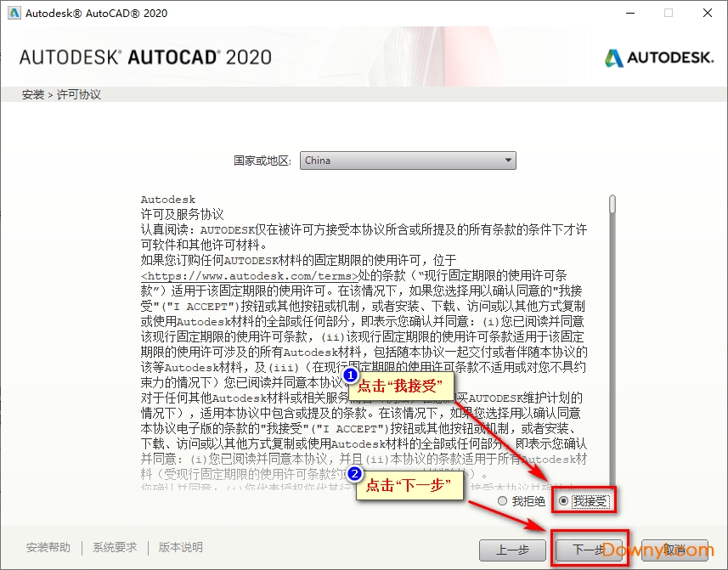
Task: Select the 我拒绝 (I Decline) radio button
Action: (502, 500)
